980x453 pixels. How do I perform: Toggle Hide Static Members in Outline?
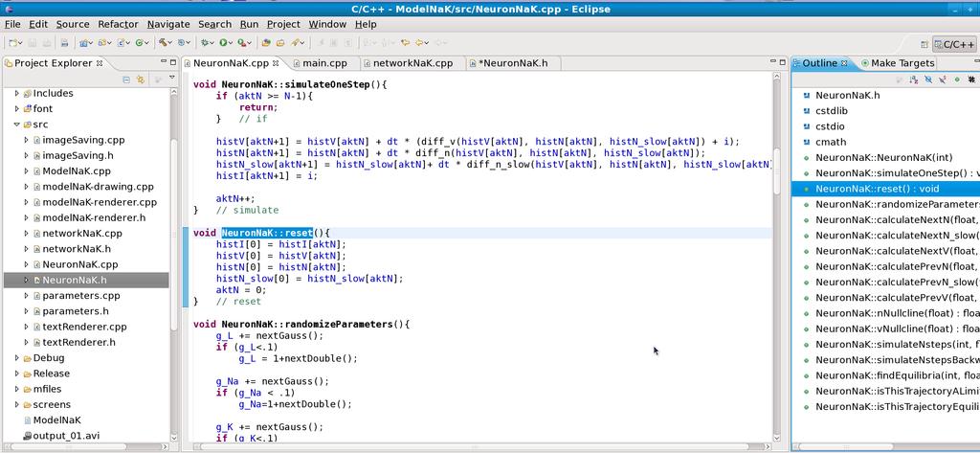(942, 79)
